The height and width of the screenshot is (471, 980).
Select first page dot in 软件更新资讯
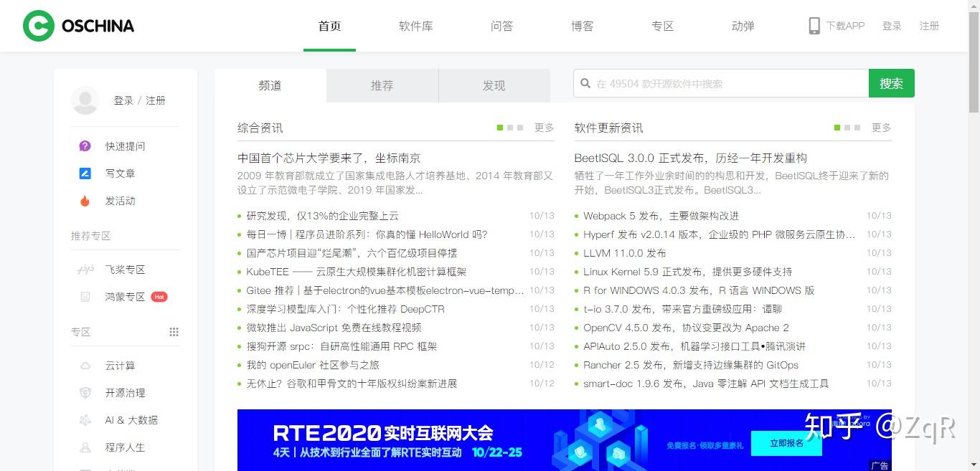tap(837, 128)
